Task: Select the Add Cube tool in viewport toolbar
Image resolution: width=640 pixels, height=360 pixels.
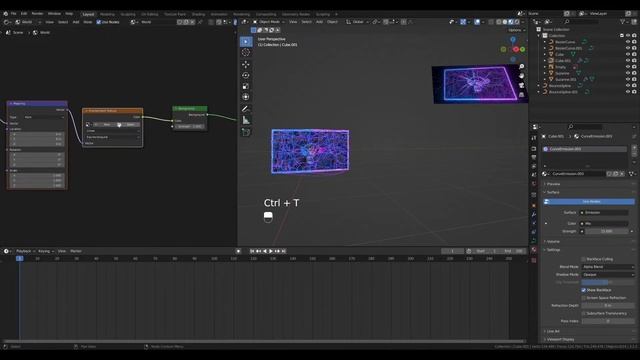Action: pyautogui.click(x=246, y=132)
